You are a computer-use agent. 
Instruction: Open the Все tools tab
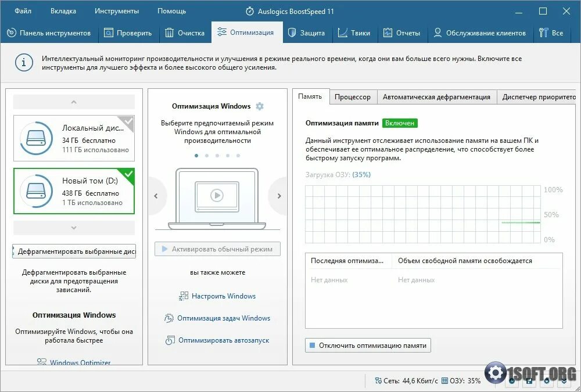click(x=551, y=33)
